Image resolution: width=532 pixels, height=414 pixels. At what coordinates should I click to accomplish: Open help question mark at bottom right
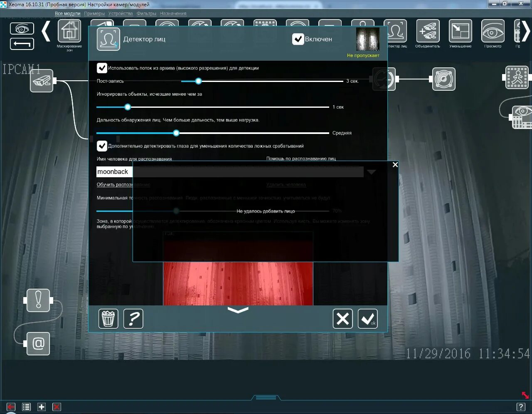click(x=521, y=407)
